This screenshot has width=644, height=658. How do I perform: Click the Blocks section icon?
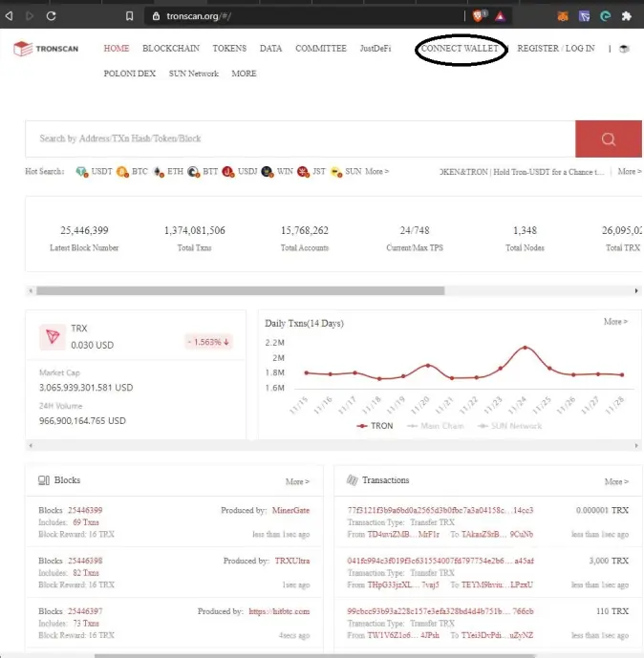coord(44,480)
